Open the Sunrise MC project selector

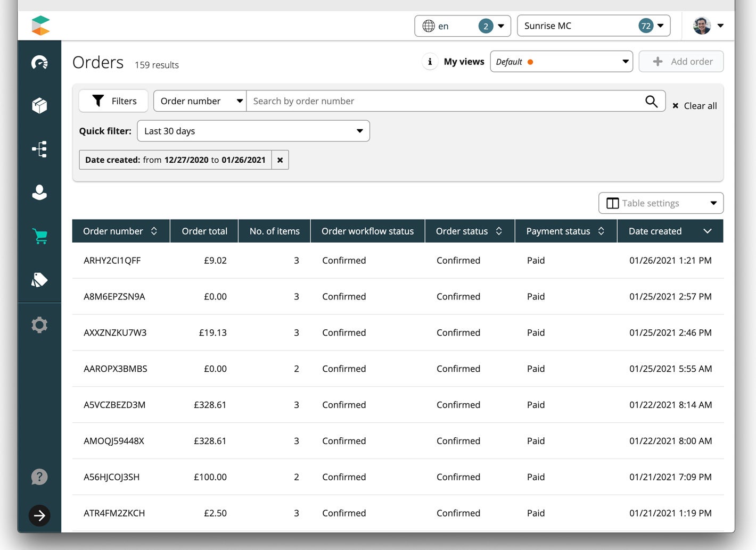coord(593,26)
